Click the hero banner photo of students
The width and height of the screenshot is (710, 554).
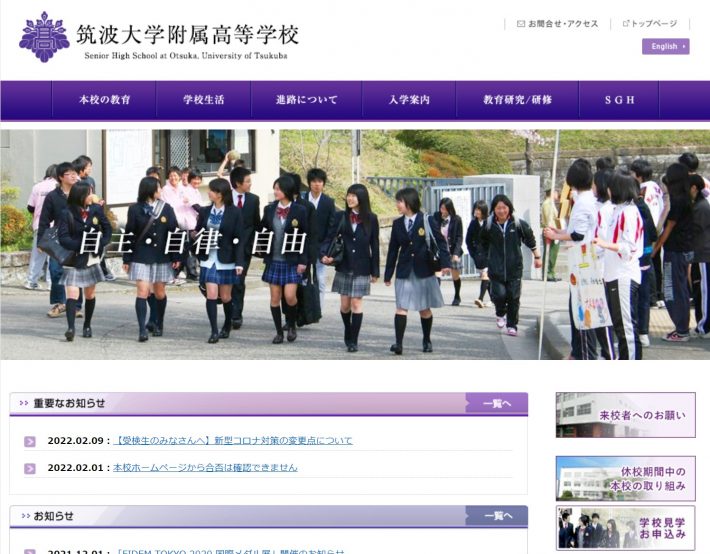355,245
